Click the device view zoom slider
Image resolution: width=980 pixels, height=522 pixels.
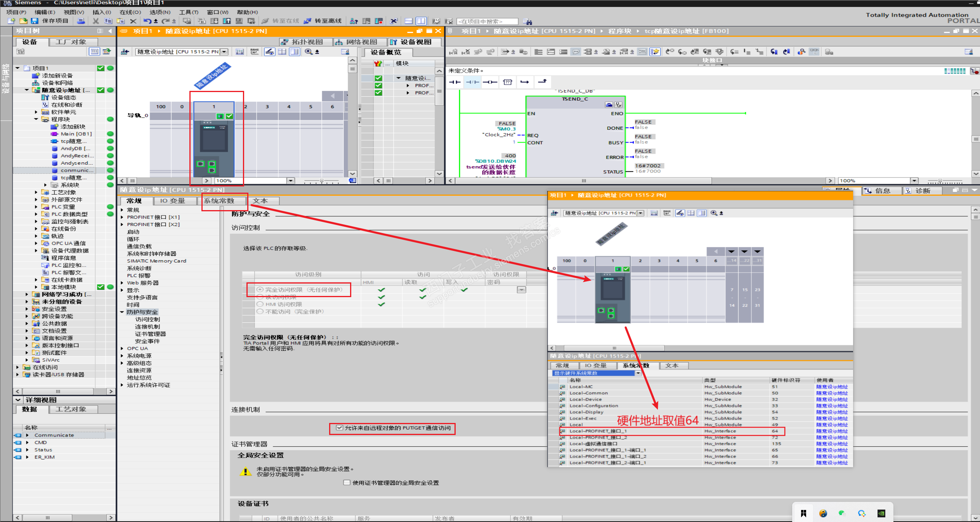click(x=322, y=181)
